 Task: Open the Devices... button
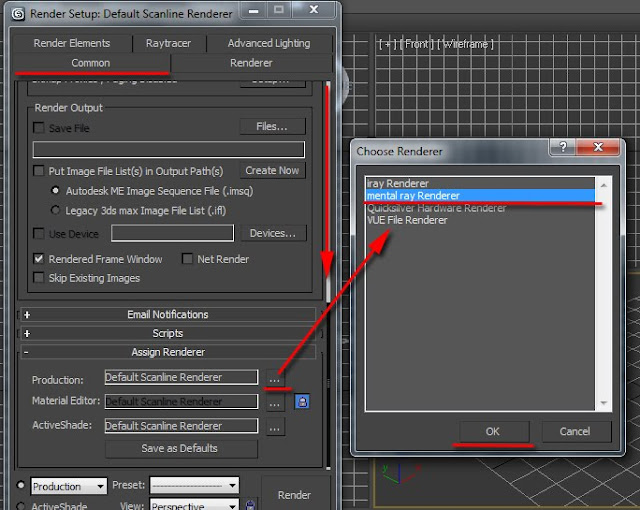[273, 233]
